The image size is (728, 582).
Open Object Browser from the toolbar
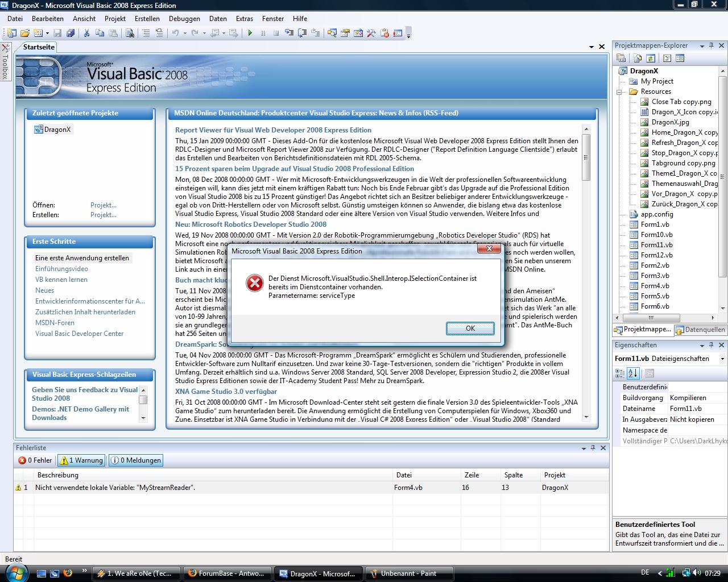(358, 33)
